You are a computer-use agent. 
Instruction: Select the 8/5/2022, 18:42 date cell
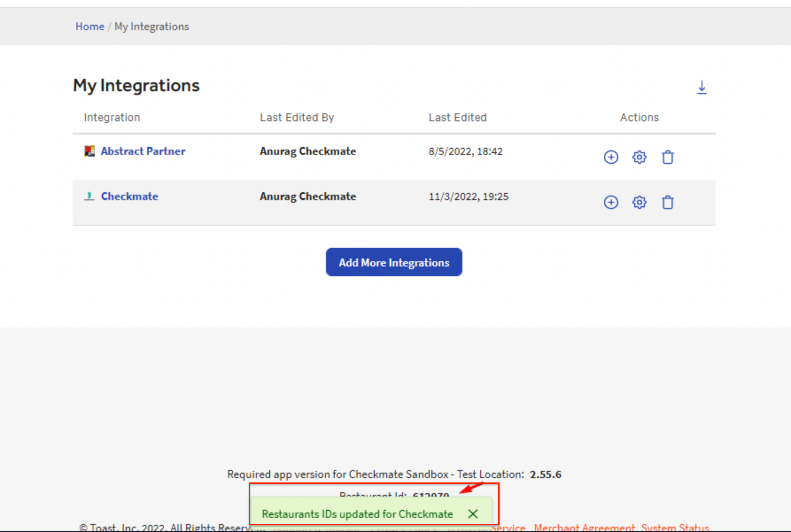click(465, 151)
